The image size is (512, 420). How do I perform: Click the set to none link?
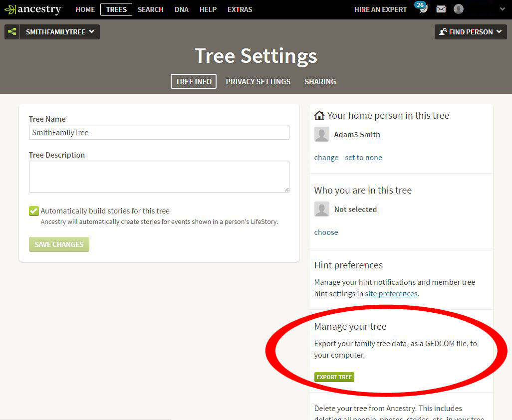pos(363,158)
